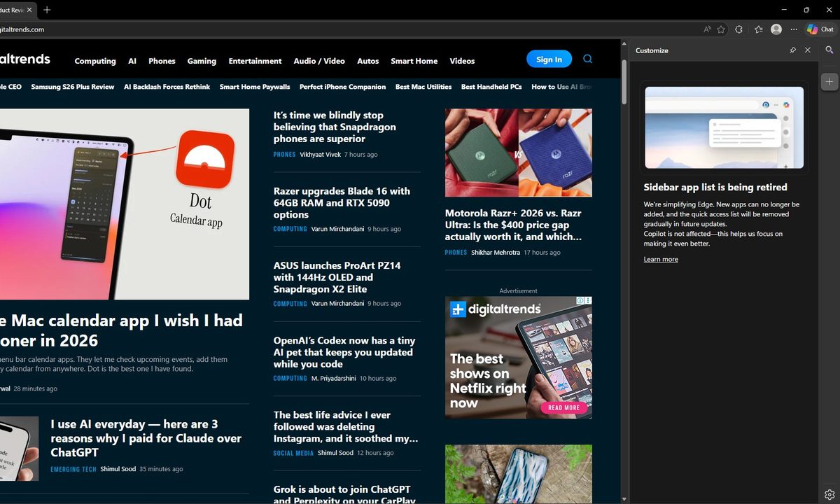Click the EMERGING TECH category tag

coord(73,469)
